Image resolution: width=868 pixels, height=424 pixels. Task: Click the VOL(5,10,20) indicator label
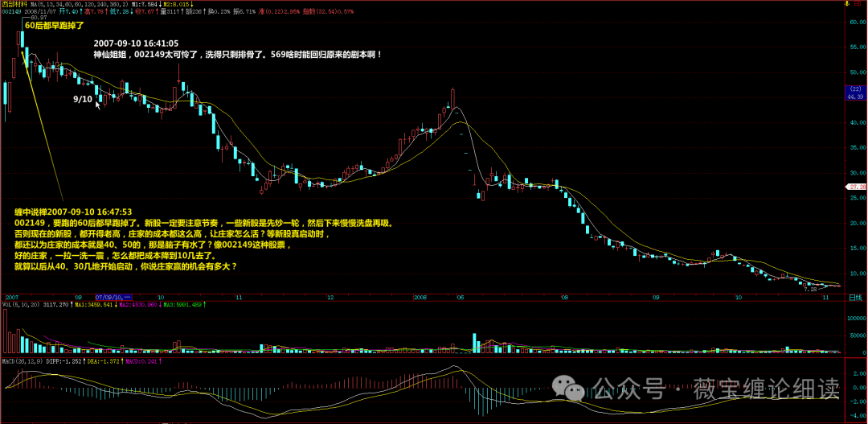tap(21, 305)
